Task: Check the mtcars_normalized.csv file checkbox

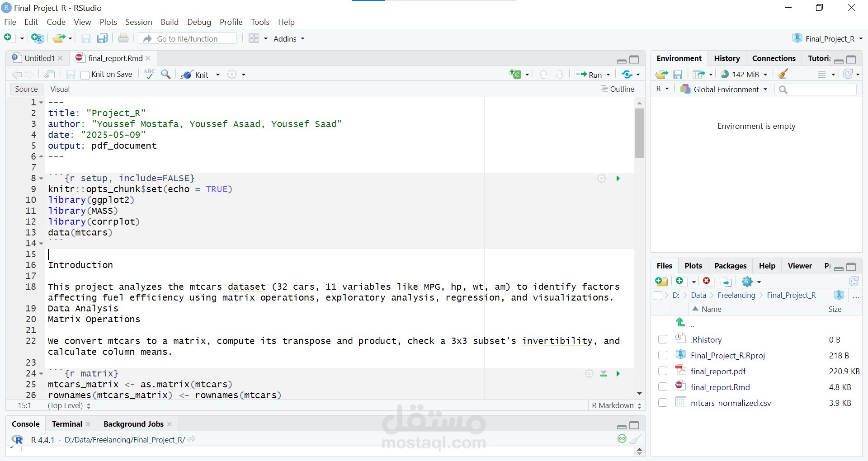Action: (x=663, y=403)
